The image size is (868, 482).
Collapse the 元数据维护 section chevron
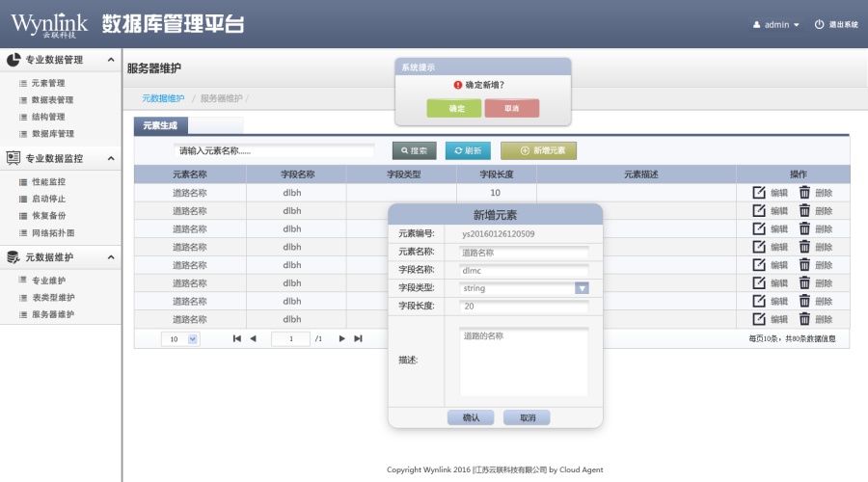pyautogui.click(x=111, y=257)
